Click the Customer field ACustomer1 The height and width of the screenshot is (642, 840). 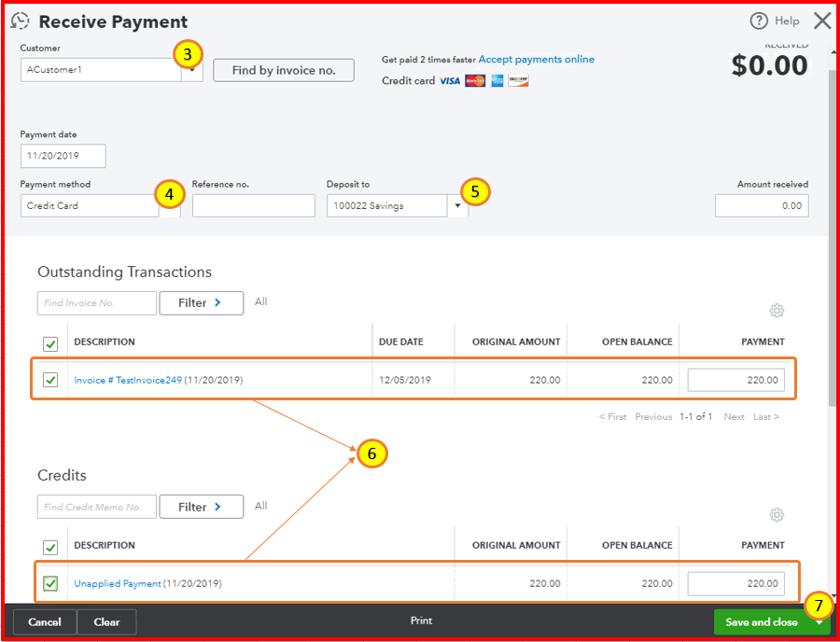click(101, 70)
